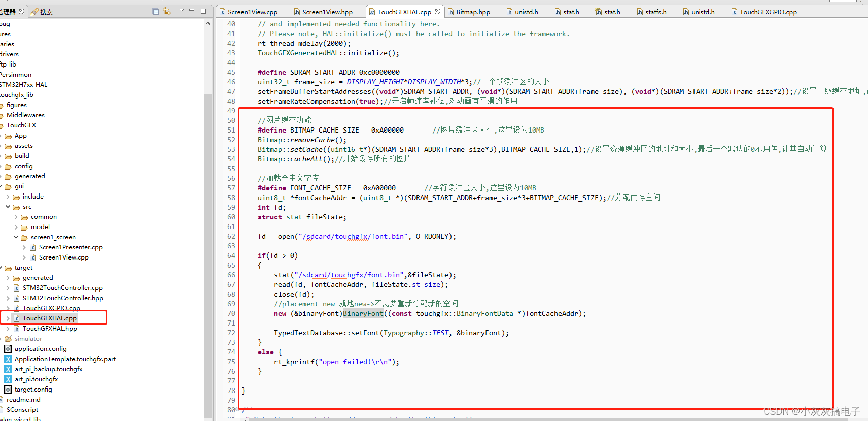Click the config folder icon

[x=8, y=167]
